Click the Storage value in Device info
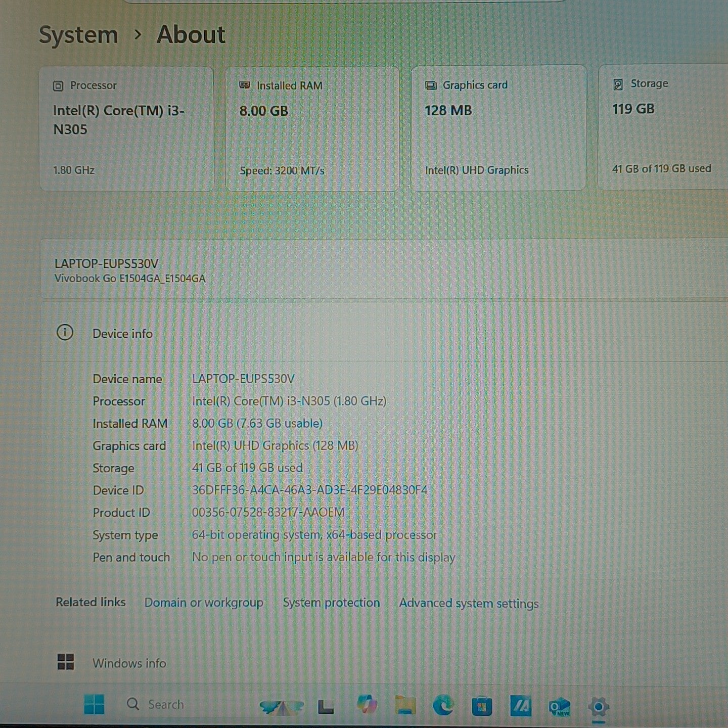728x728 pixels. [247, 468]
